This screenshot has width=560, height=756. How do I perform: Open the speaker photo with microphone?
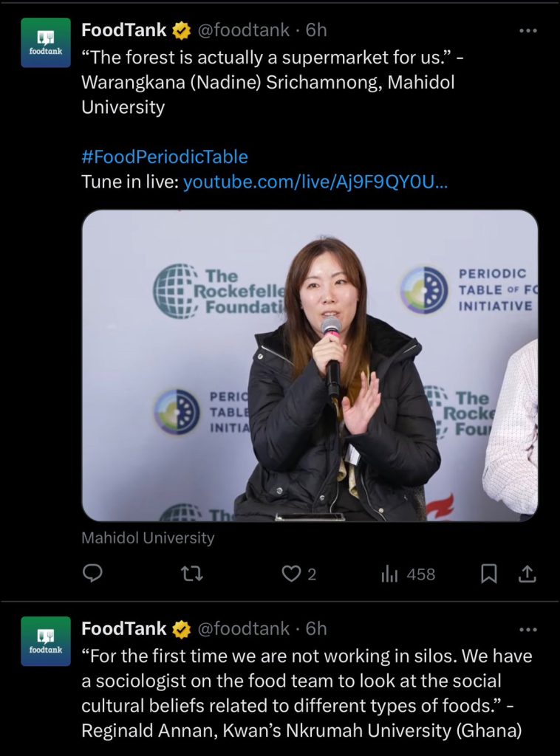click(310, 365)
